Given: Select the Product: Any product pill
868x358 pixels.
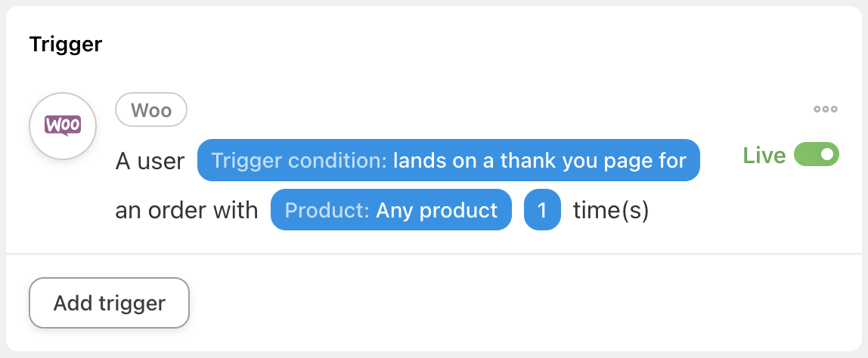Looking at the screenshot, I should (391, 210).
